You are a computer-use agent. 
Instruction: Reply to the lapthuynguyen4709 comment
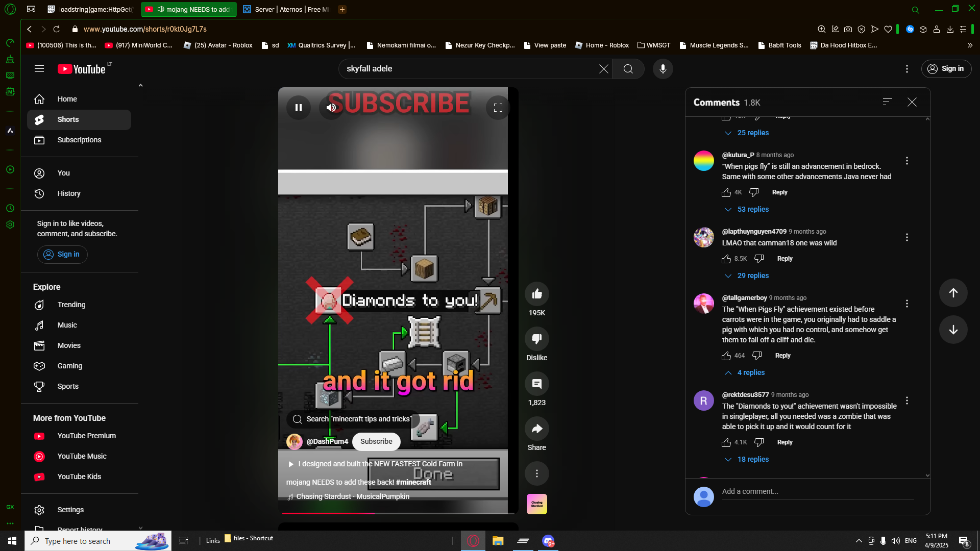(x=785, y=259)
